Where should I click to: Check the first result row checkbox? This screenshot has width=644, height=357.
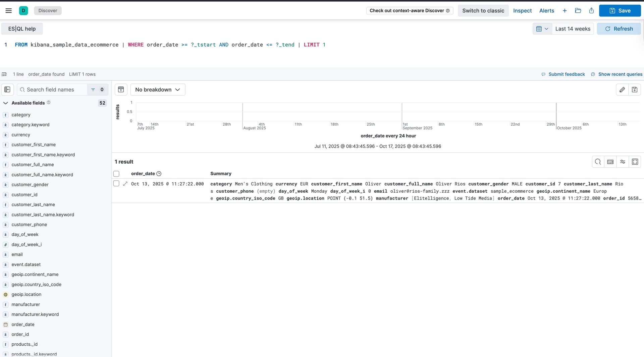[x=116, y=184]
